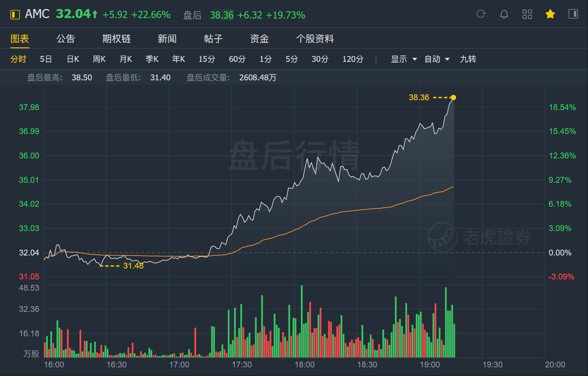Open the 新闻 tab
This screenshot has height=376, width=588.
pos(167,39)
